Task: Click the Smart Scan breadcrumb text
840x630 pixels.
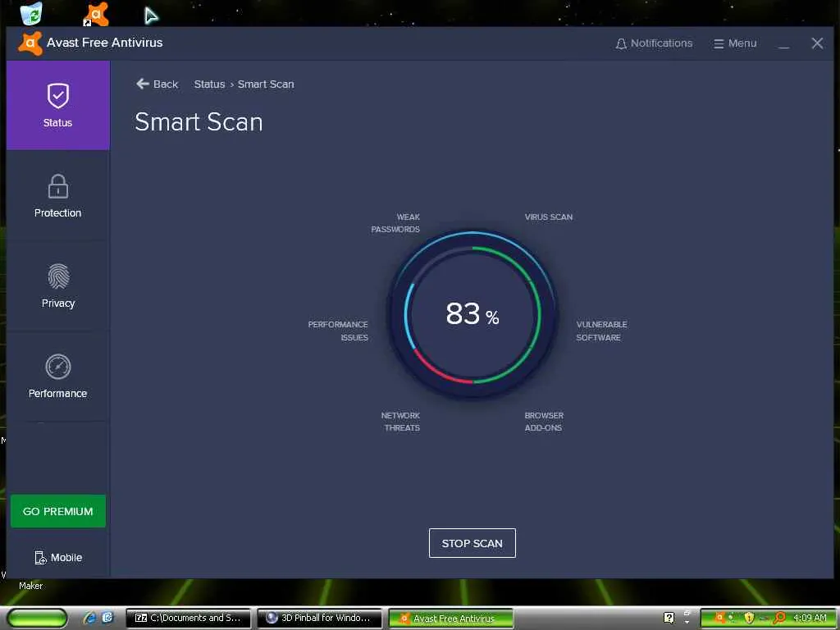Action: (266, 84)
